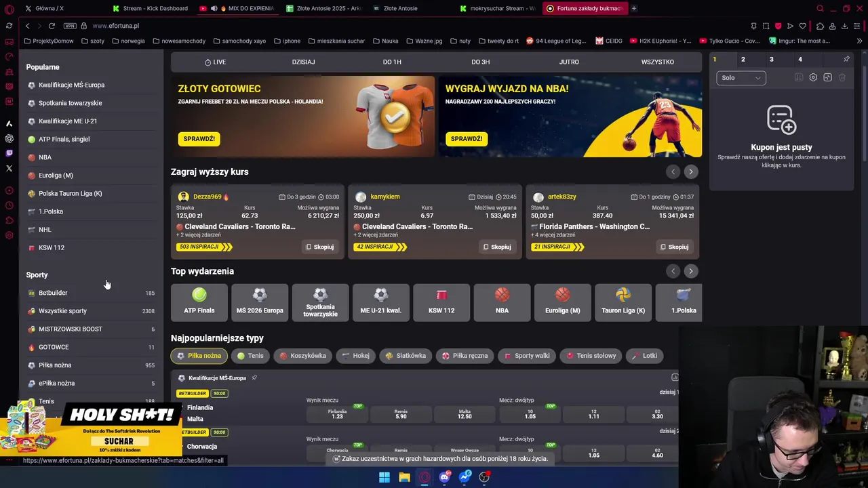
Task: Open Tauron Liga (K) event tile
Action: pyautogui.click(x=623, y=302)
